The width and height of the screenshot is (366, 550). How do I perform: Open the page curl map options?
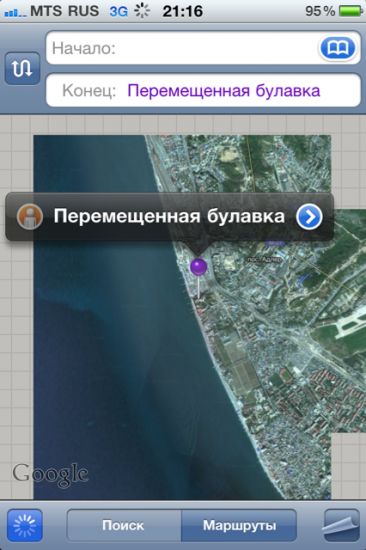pos(341,525)
